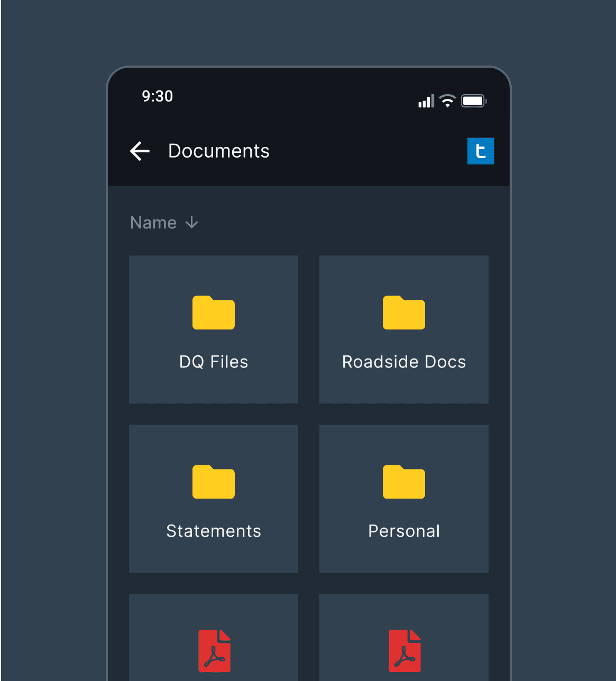This screenshot has height=681, width=616.
Task: Click the 'DQ Files' text label
Action: point(214,362)
